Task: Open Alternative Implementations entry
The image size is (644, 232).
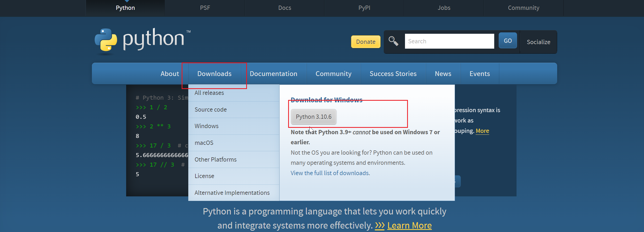Action: 232,193
